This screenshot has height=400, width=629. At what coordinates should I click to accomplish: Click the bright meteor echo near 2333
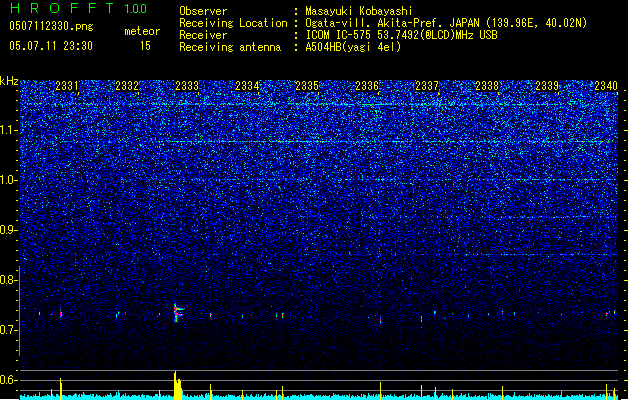point(177,313)
